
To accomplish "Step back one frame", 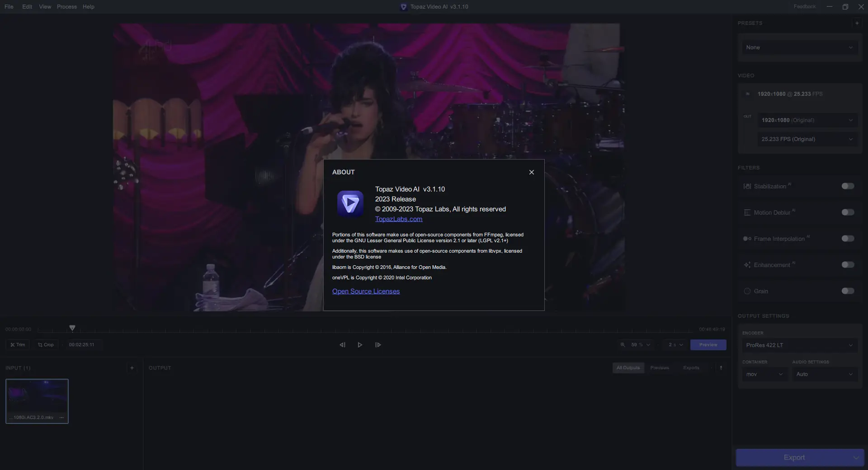I will pyautogui.click(x=342, y=345).
